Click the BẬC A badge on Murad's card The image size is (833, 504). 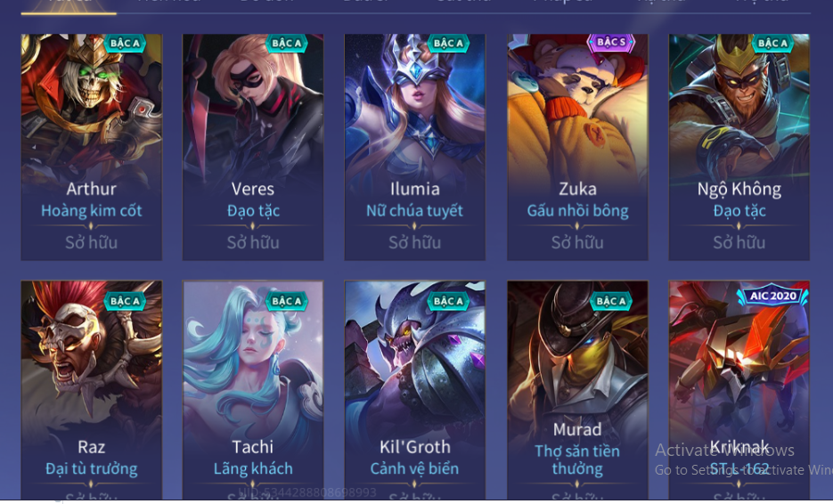point(611,301)
